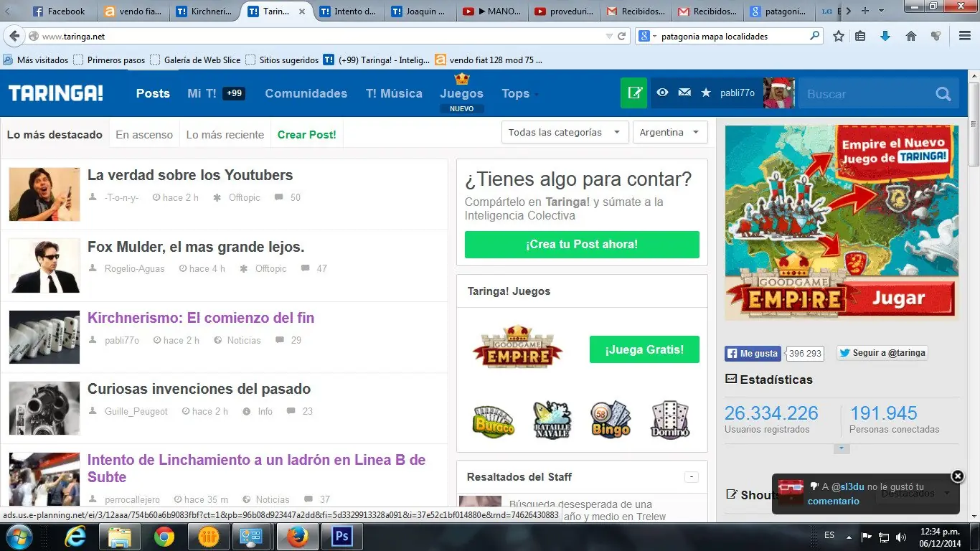Select the Lo más destacado tab
This screenshot has width=980, height=551.
click(x=55, y=134)
